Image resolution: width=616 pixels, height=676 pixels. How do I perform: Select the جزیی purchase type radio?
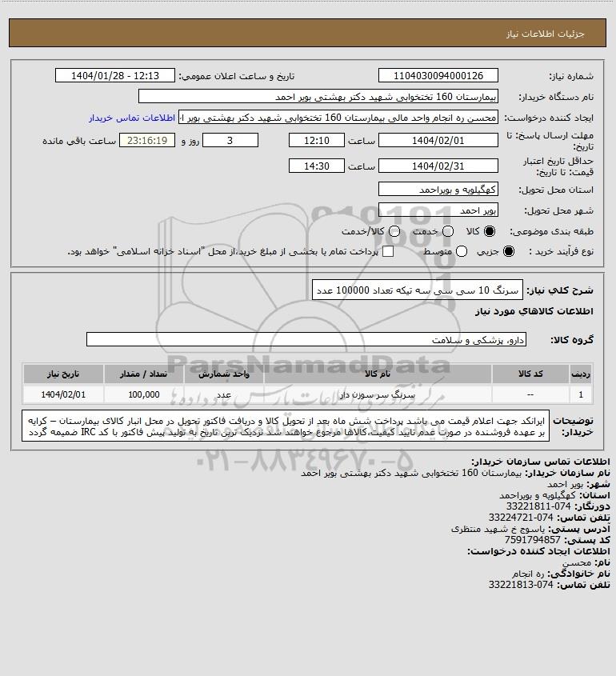509,251
